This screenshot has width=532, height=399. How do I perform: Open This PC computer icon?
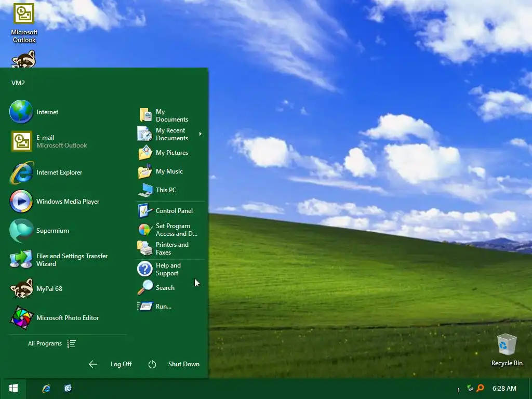tap(145, 190)
